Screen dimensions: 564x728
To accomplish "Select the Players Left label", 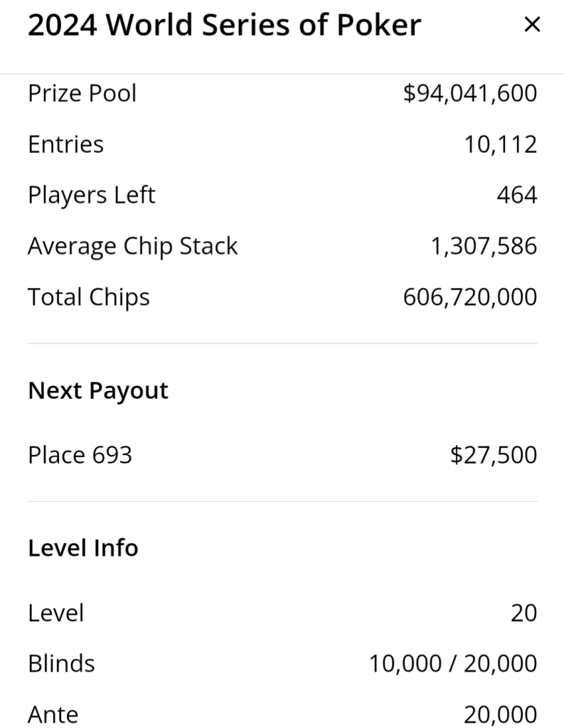I will click(91, 195).
